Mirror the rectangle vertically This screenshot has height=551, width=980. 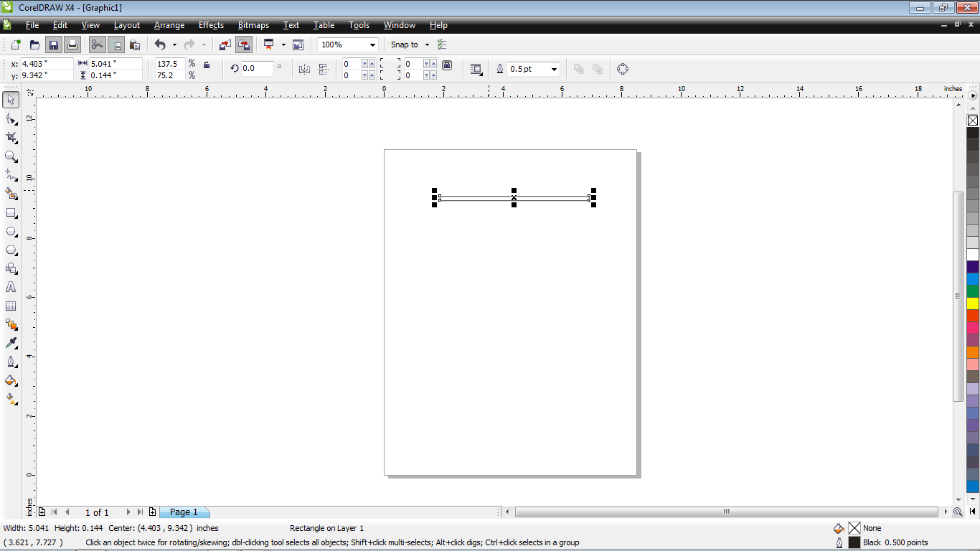pyautogui.click(x=323, y=69)
